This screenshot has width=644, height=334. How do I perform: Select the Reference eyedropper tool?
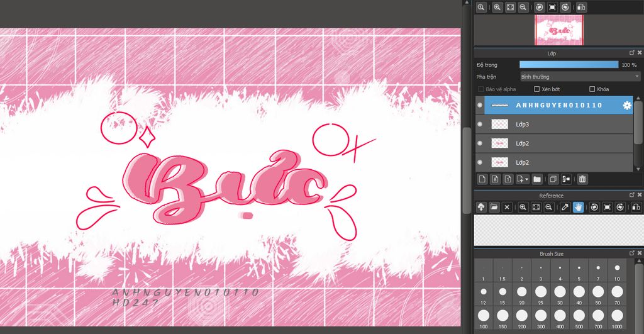tap(565, 207)
